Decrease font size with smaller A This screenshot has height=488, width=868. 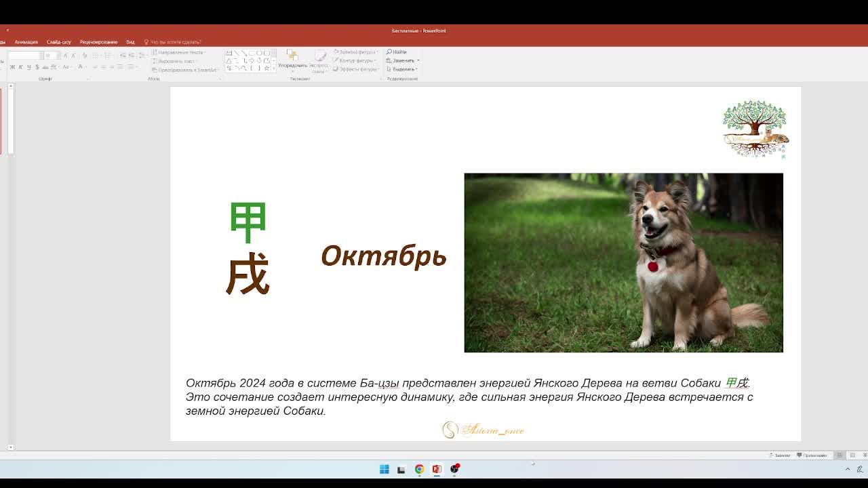click(x=73, y=56)
